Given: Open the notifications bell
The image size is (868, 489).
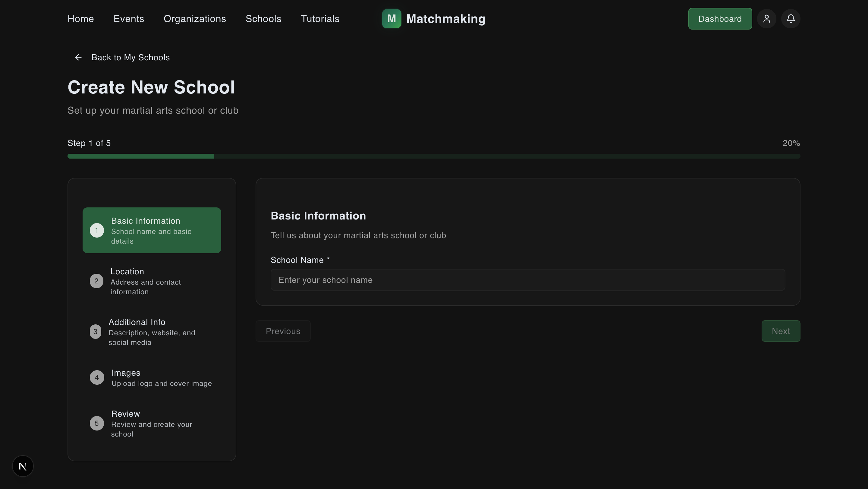Looking at the screenshot, I should pos(791,18).
